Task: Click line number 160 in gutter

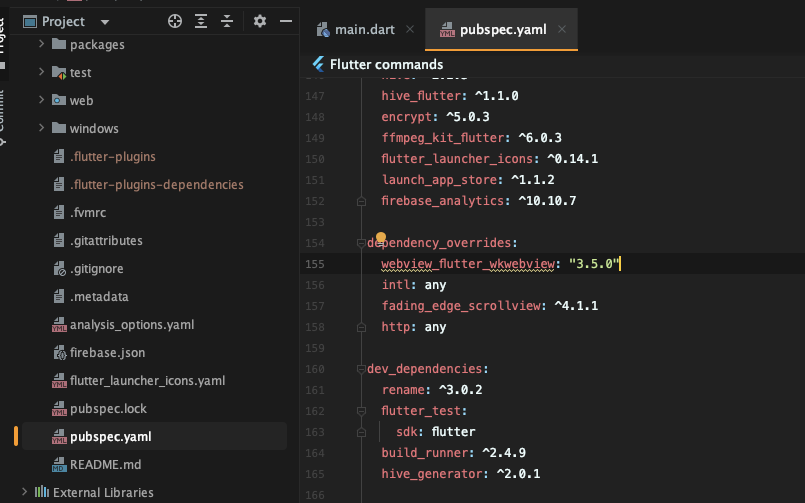Action: pos(315,370)
